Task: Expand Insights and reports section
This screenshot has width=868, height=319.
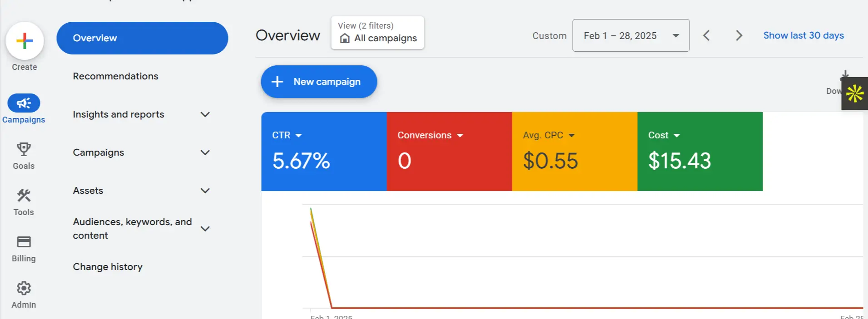Action: pos(205,114)
